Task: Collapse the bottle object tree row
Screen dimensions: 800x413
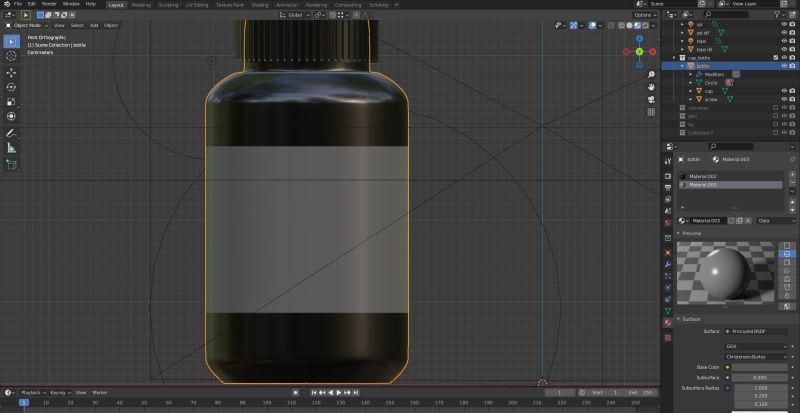Action: tap(682, 66)
